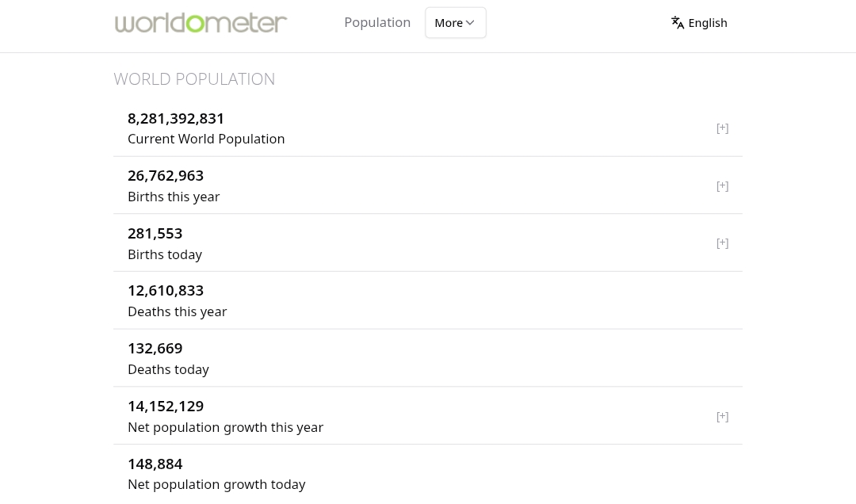Click the Current World Population label
The width and height of the screenshot is (856, 504).
(x=206, y=139)
